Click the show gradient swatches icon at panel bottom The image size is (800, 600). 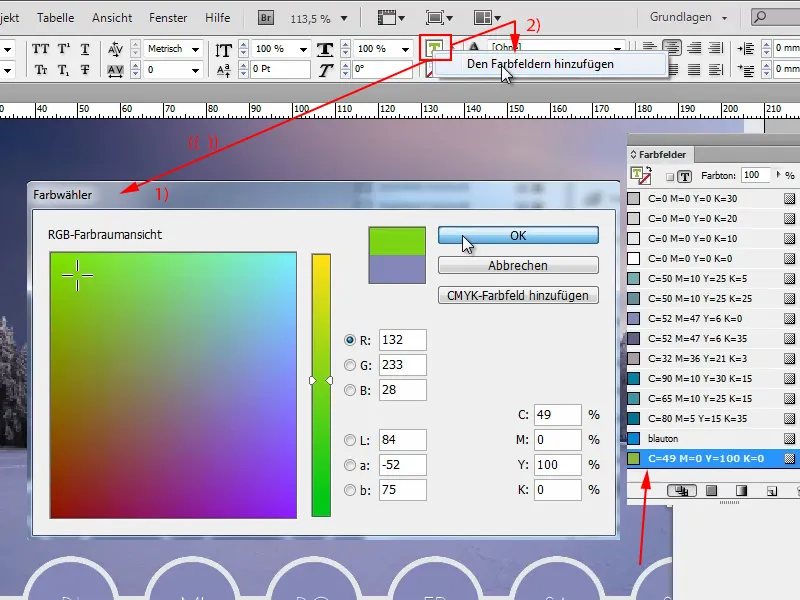point(741,491)
